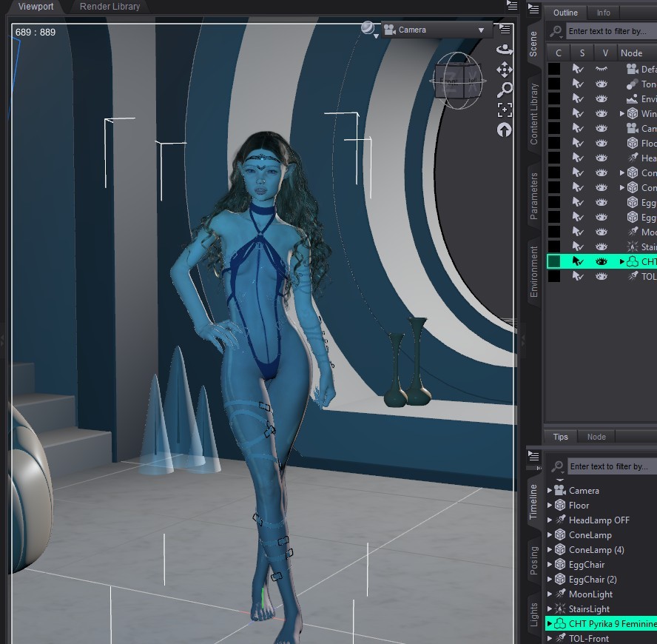Click the Ton row tonemapper icon in Scene
The width and height of the screenshot is (657, 644).
click(633, 84)
